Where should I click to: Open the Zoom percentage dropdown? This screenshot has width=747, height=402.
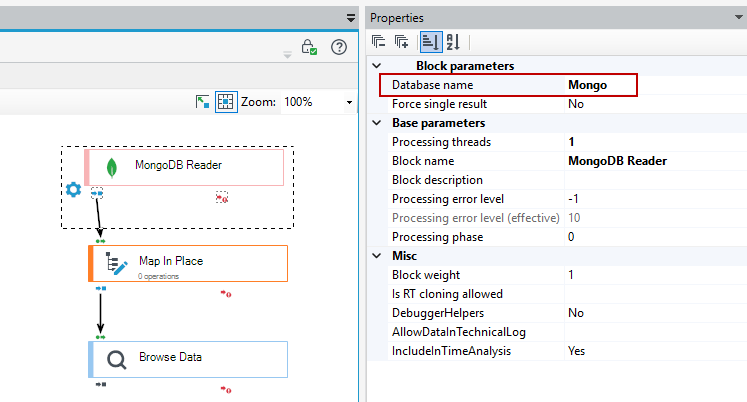coord(349,102)
